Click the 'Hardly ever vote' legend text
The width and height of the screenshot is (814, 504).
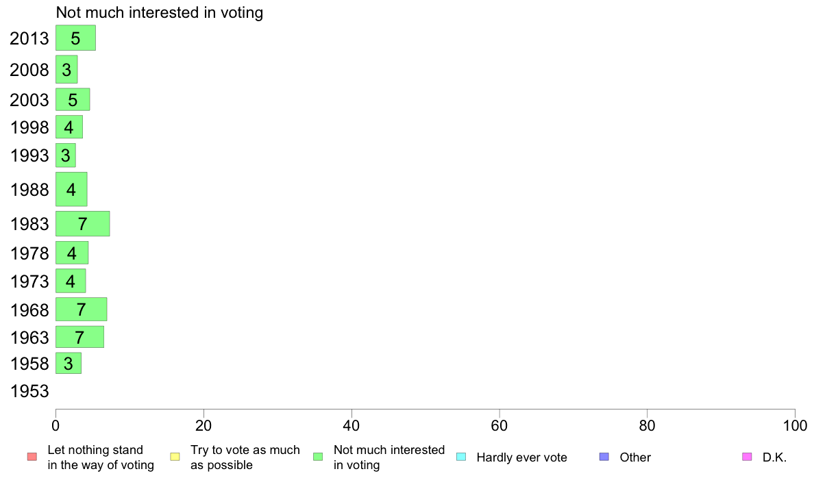(x=521, y=457)
